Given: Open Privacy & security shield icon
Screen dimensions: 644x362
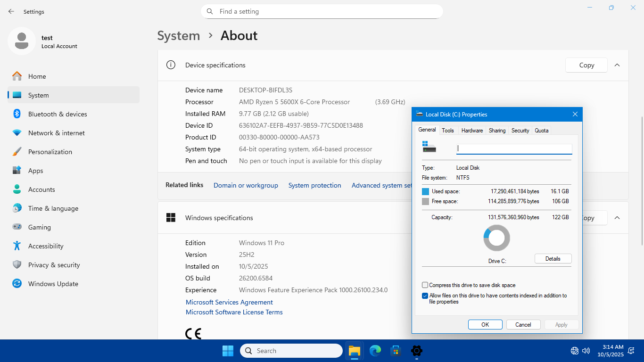Looking at the screenshot, I should click(17, 265).
